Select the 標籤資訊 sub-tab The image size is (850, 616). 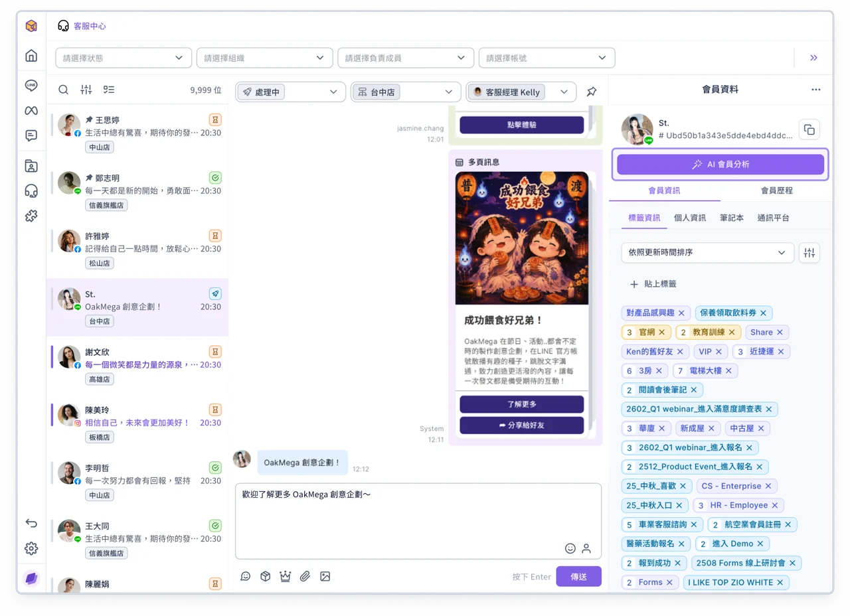pos(644,218)
